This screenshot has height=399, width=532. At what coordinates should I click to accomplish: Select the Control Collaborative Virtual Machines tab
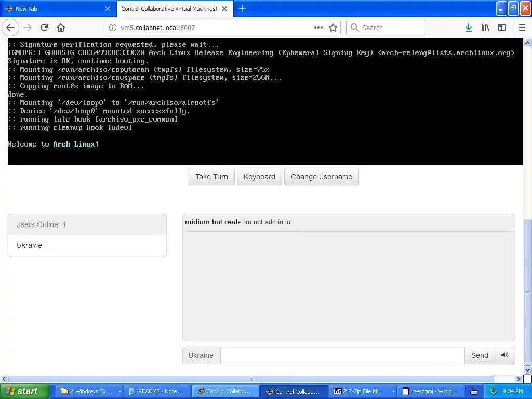click(175, 9)
